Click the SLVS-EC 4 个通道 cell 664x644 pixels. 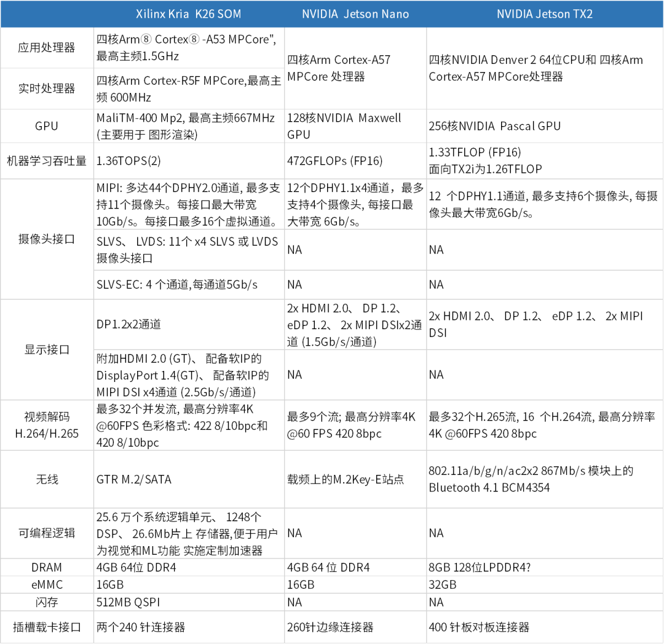click(x=189, y=284)
